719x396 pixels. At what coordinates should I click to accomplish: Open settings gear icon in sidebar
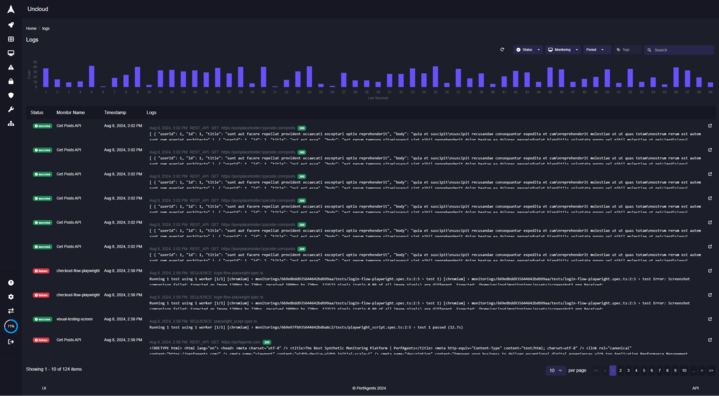11,297
